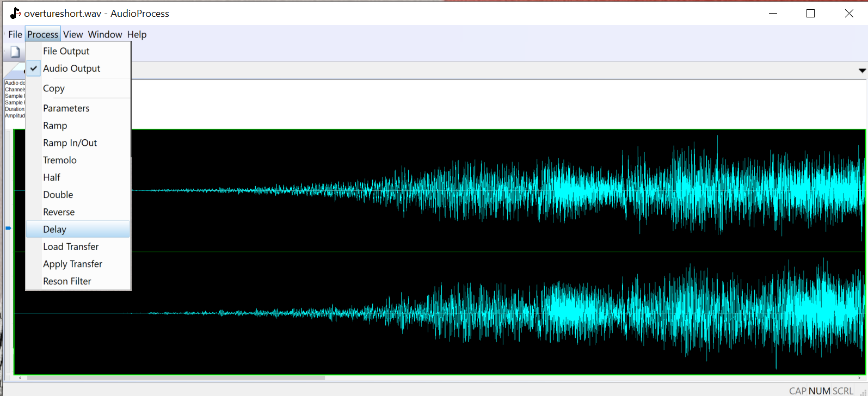Uncheck the Audio Output option

71,69
